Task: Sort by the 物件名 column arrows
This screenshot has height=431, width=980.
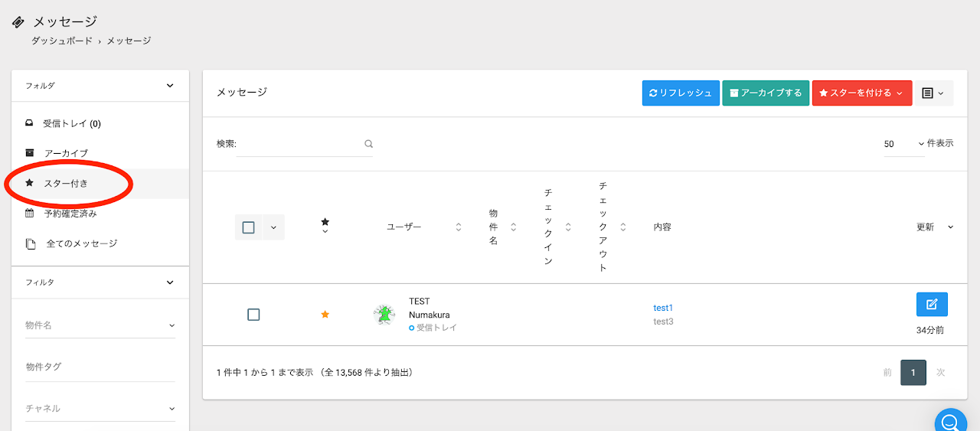Action: 514,227
